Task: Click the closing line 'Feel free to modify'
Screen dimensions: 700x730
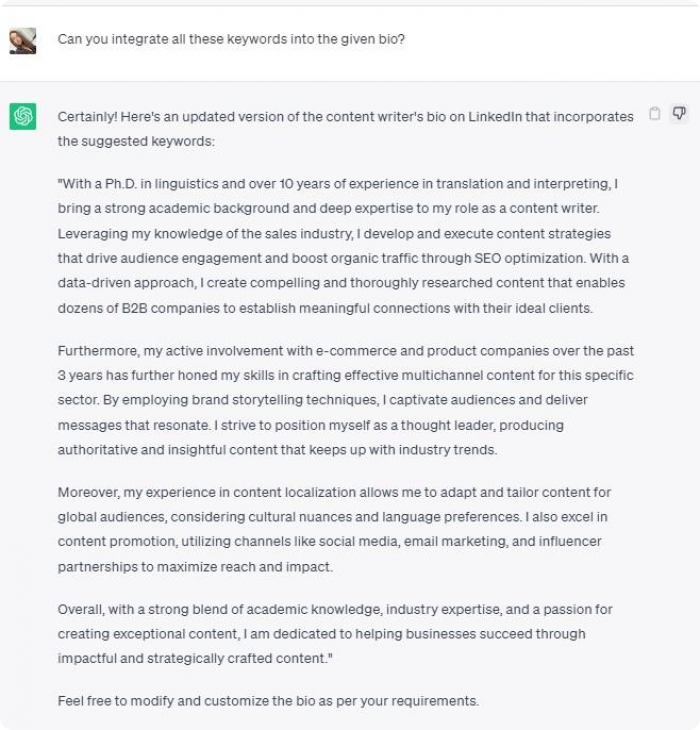Action: [x=268, y=701]
